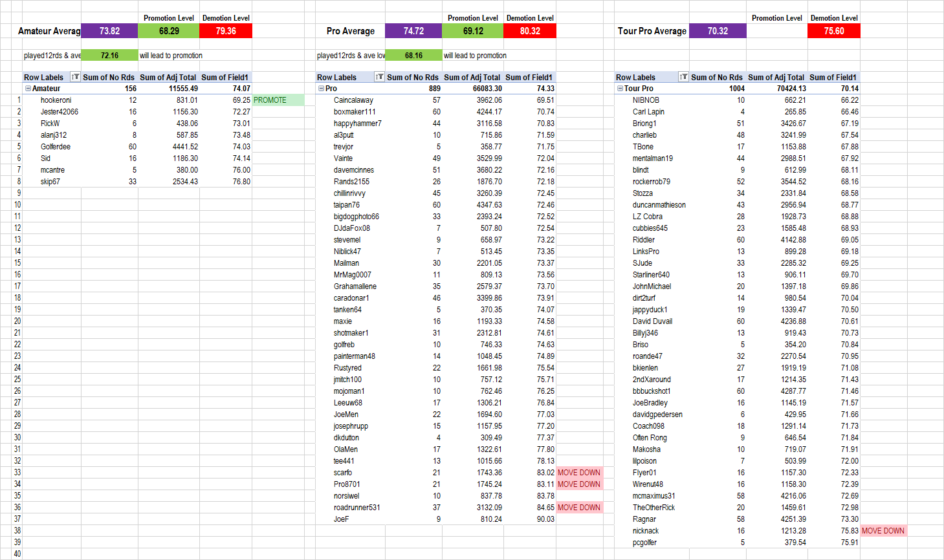Collapse the Amateur group

pyautogui.click(x=28, y=89)
